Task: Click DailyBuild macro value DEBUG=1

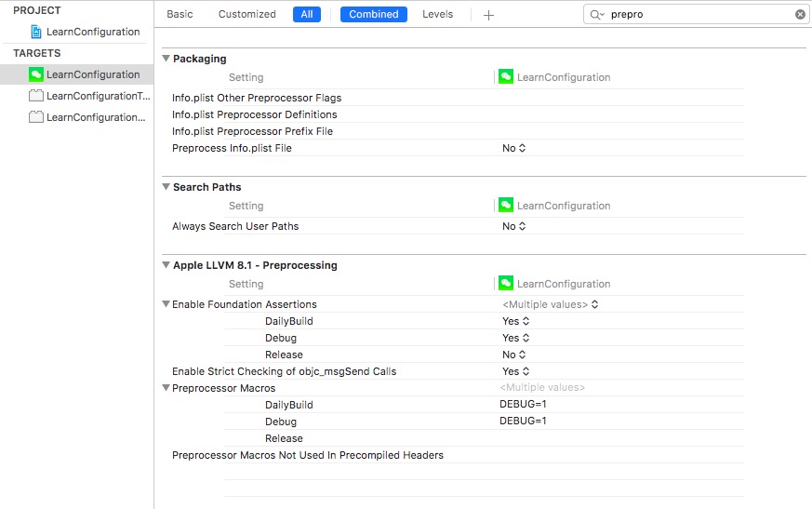Action: click(x=523, y=404)
